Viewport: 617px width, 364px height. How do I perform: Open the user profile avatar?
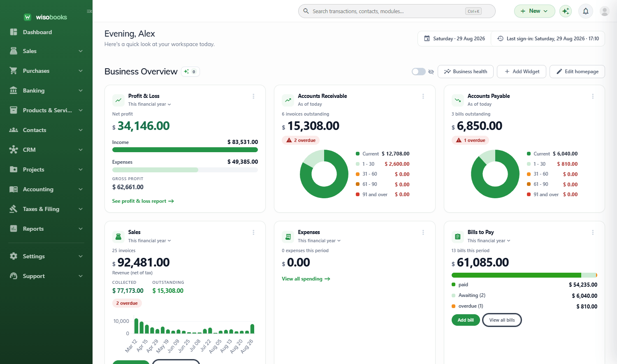[x=604, y=11]
